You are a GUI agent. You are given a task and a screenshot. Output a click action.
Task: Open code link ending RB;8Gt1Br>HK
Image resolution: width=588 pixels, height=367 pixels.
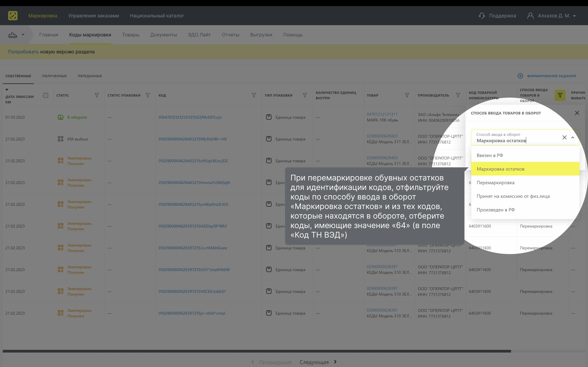tap(193, 139)
